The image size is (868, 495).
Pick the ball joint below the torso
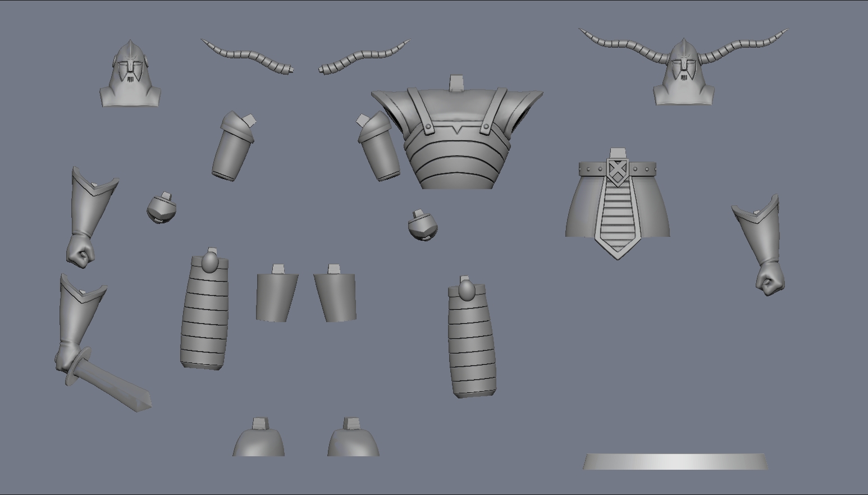click(423, 226)
